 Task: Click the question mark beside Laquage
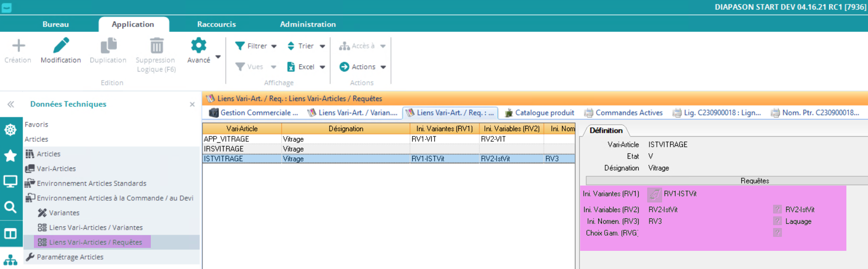pyautogui.click(x=777, y=221)
